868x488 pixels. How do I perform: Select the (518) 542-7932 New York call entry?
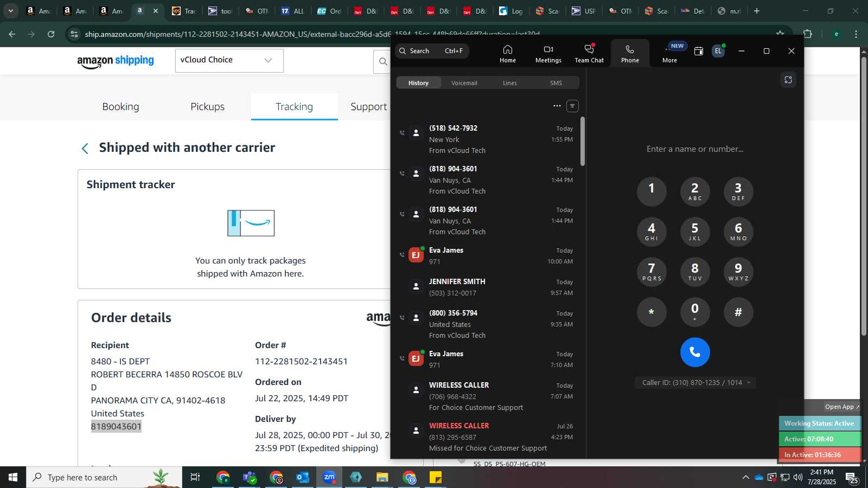487,139
